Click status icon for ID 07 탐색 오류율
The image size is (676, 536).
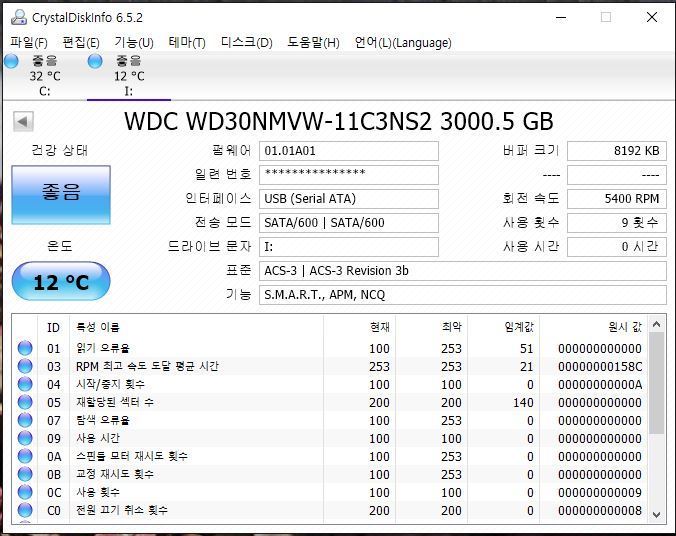tap(25, 420)
